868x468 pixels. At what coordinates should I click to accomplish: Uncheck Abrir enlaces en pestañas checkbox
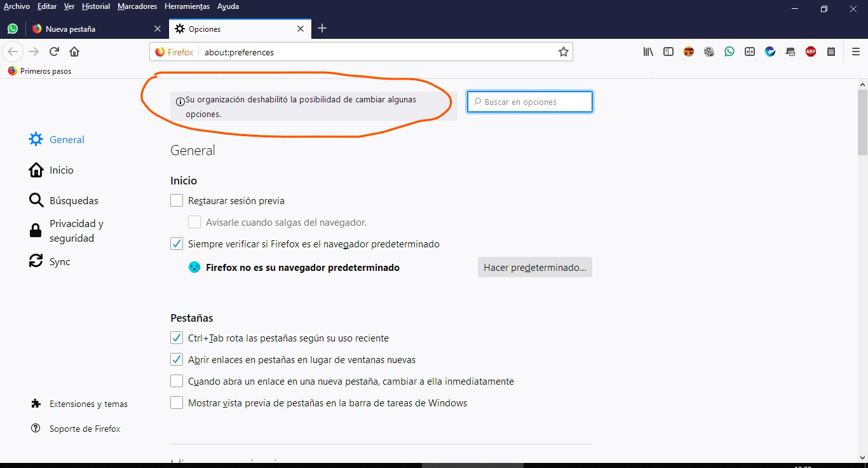click(x=177, y=360)
